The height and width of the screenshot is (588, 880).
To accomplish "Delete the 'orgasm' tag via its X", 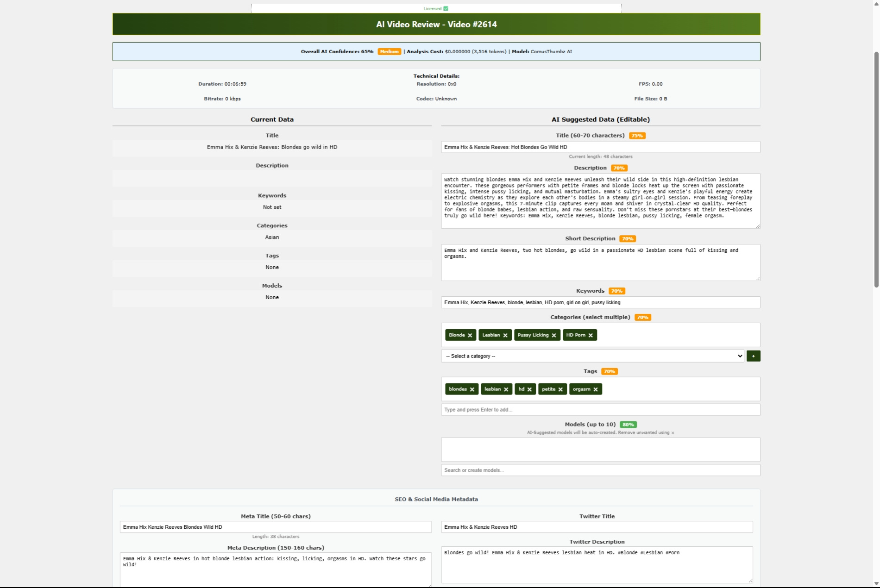I will click(x=596, y=389).
